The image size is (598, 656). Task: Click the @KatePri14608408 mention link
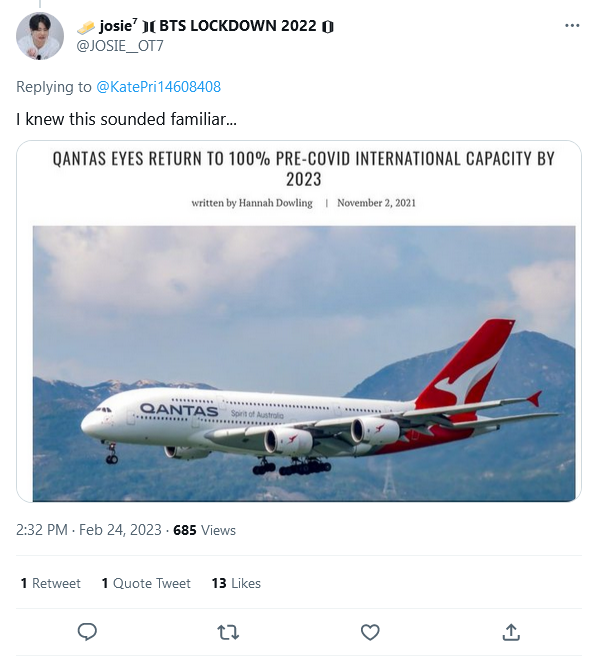point(158,87)
